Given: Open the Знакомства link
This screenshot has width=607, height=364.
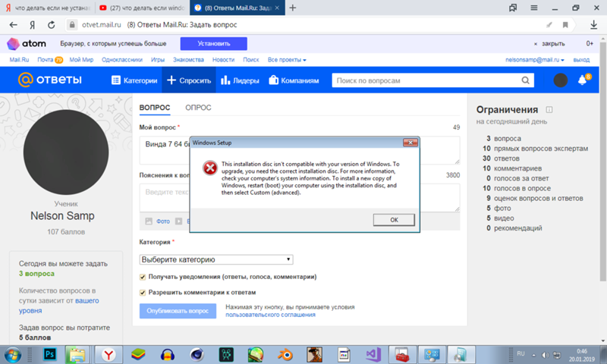Looking at the screenshot, I should coord(188,60).
